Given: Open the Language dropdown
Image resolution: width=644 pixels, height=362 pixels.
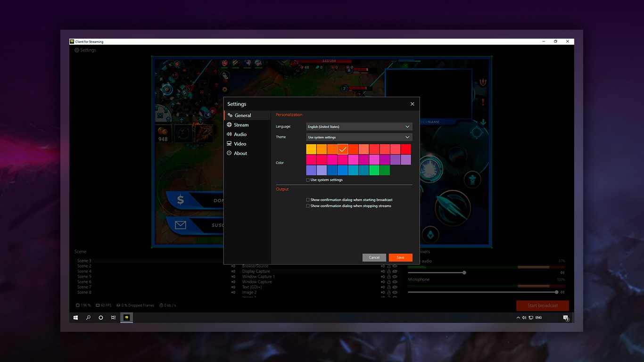Looking at the screenshot, I should 359,127.
